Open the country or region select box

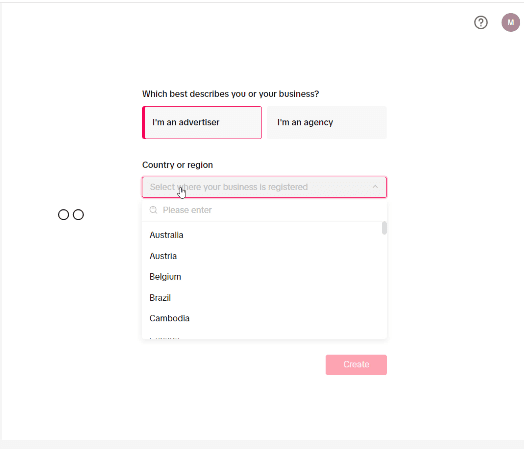pos(264,187)
